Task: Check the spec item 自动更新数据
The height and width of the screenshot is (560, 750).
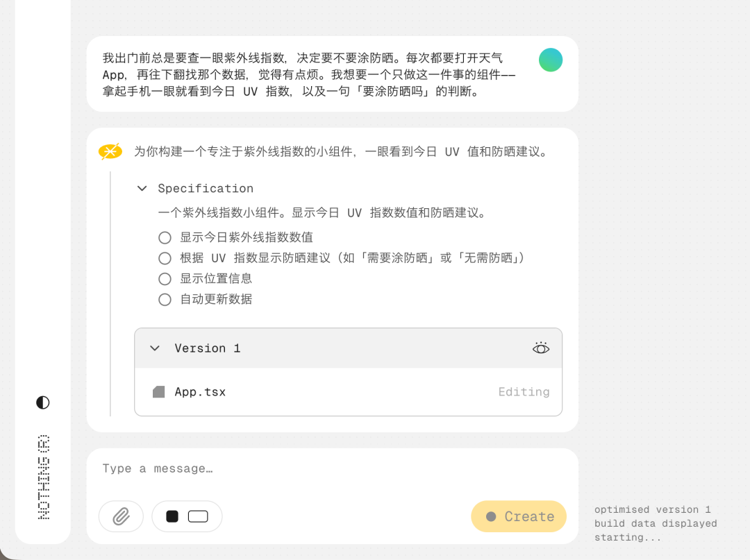Action: pyautogui.click(x=165, y=300)
